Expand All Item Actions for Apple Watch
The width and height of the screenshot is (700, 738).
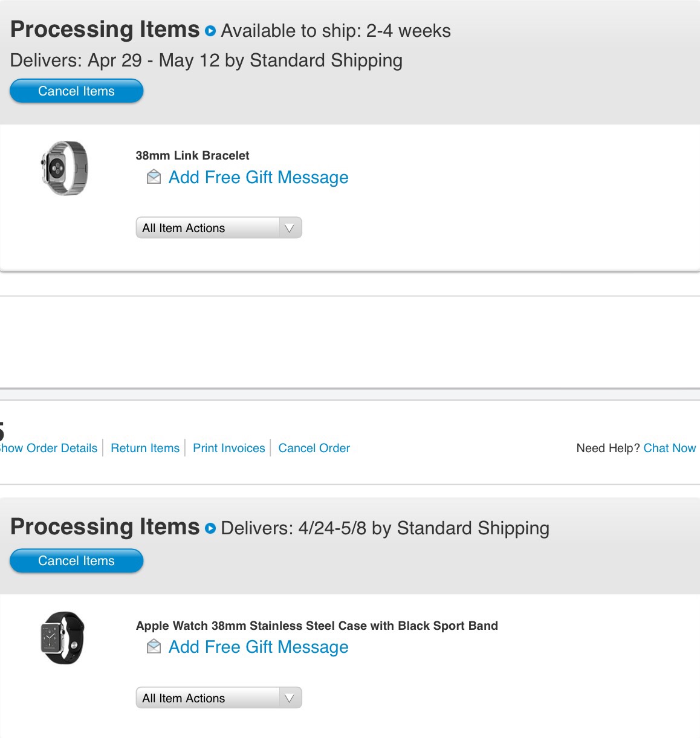coord(219,698)
